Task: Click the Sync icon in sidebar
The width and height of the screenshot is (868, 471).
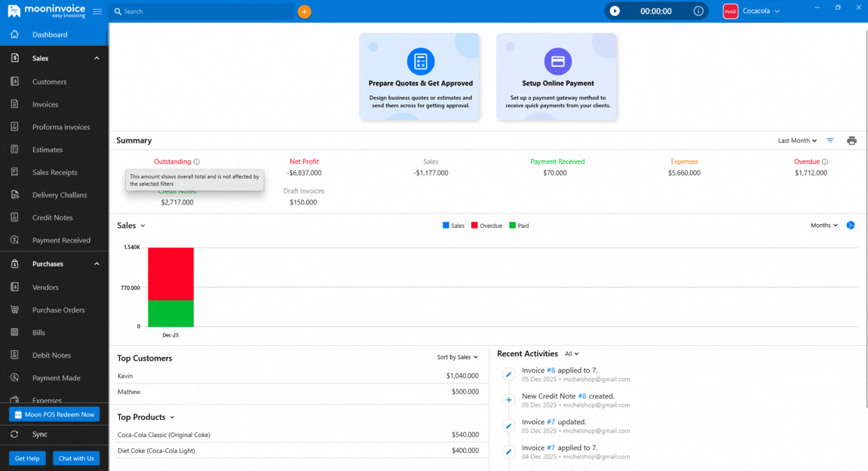Action: 14,434
